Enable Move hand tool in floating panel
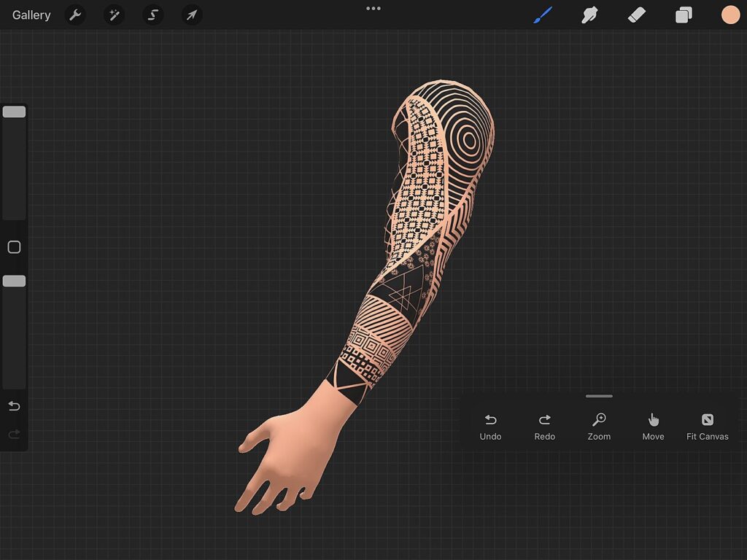Image resolution: width=747 pixels, height=560 pixels. (653, 426)
